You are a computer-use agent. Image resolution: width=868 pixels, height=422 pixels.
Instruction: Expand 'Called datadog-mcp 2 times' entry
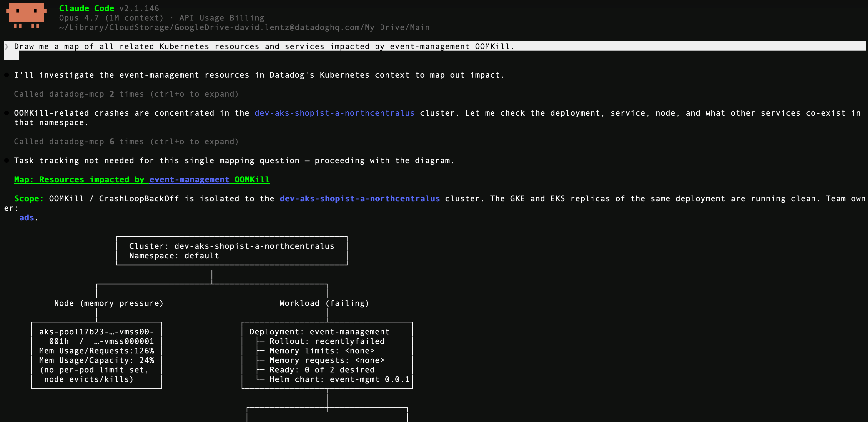click(x=126, y=94)
